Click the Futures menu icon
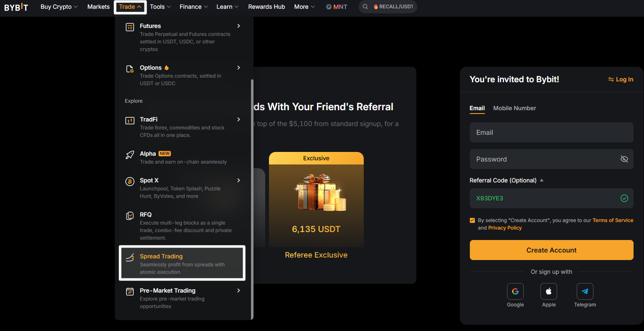 point(130,27)
